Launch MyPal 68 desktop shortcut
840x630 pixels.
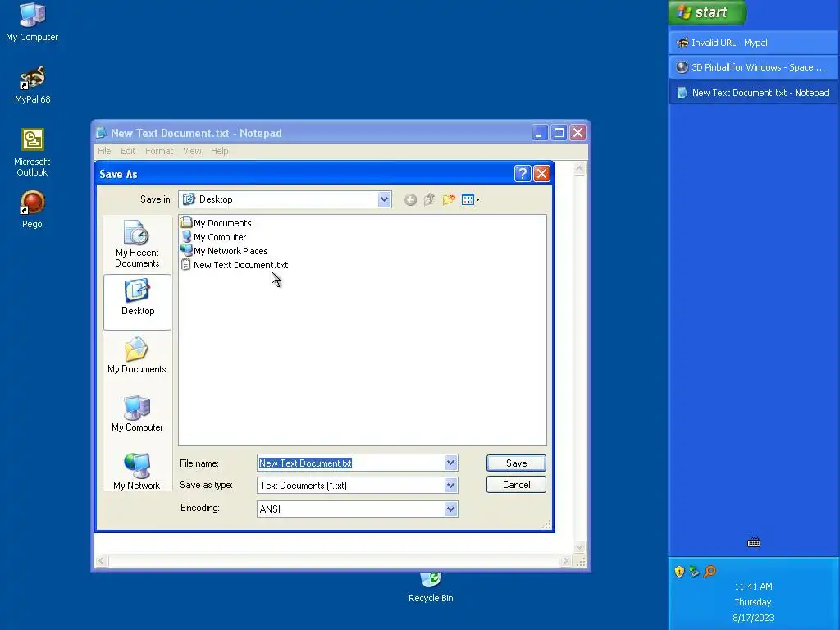32,84
